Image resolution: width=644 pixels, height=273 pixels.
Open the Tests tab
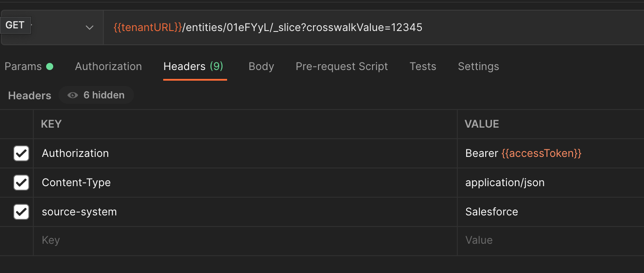[423, 66]
